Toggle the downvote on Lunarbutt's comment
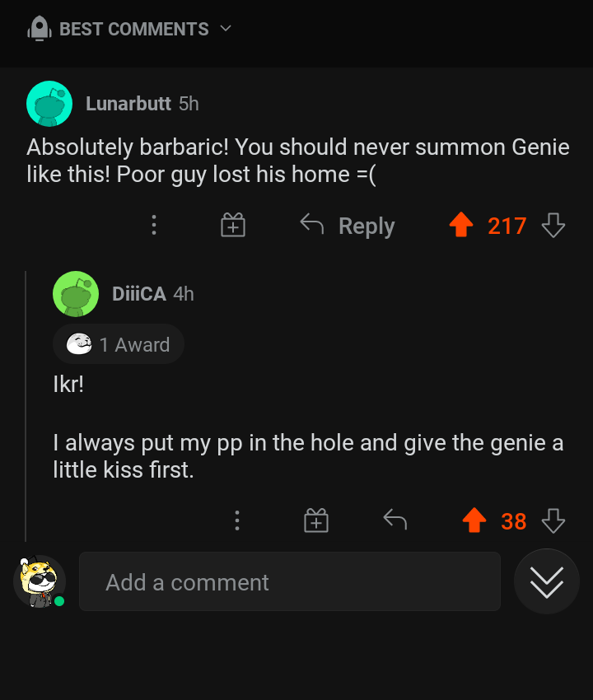Screen dimensions: 593x700 tap(553, 225)
